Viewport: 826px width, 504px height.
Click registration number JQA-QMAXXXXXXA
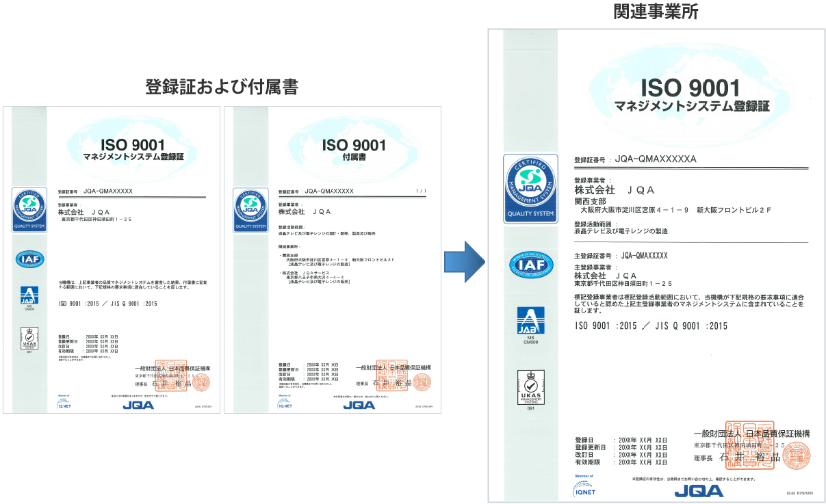(656, 159)
